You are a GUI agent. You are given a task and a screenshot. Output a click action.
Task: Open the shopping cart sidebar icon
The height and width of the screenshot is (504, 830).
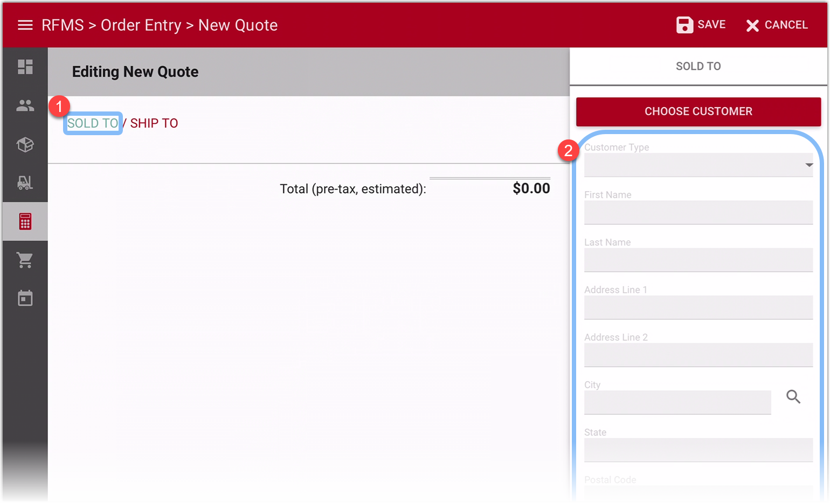click(25, 260)
